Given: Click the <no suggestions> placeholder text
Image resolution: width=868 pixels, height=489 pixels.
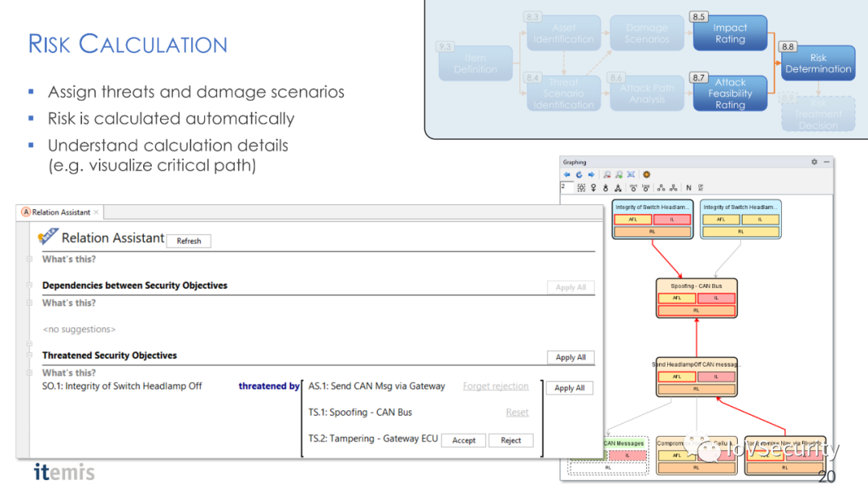Looking at the screenshot, I should [x=79, y=329].
